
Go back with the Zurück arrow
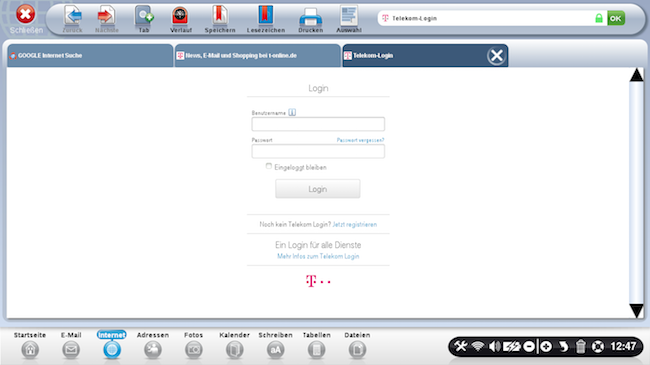73,16
